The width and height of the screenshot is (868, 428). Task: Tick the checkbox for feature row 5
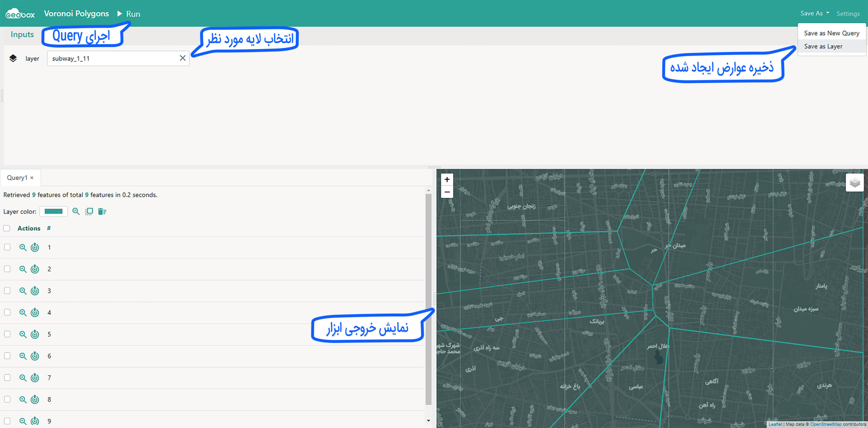point(7,334)
